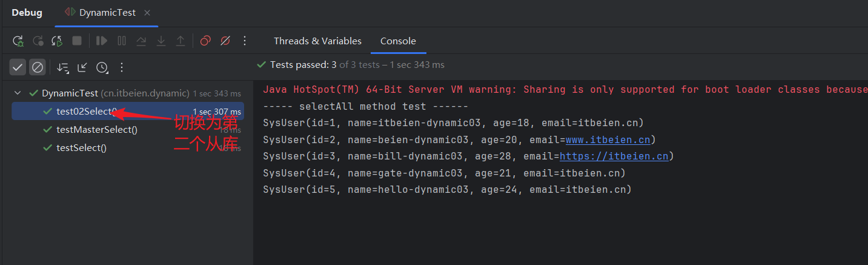Viewport: 868px width, 265px height.
Task: Open www.itbeien.cn link in console
Action: pyautogui.click(x=608, y=140)
